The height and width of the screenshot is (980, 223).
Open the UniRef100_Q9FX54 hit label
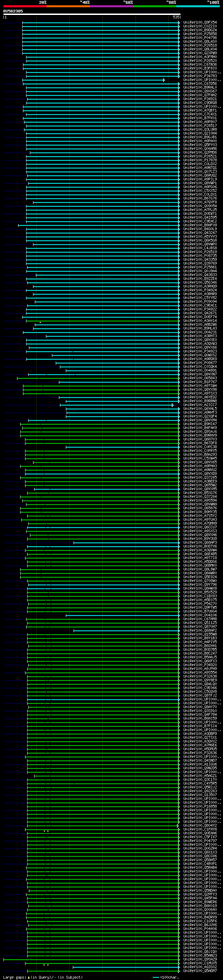[200, 23]
